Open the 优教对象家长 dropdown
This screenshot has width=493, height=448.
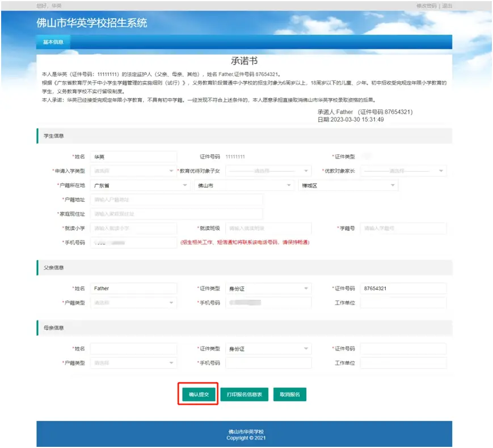click(404, 170)
